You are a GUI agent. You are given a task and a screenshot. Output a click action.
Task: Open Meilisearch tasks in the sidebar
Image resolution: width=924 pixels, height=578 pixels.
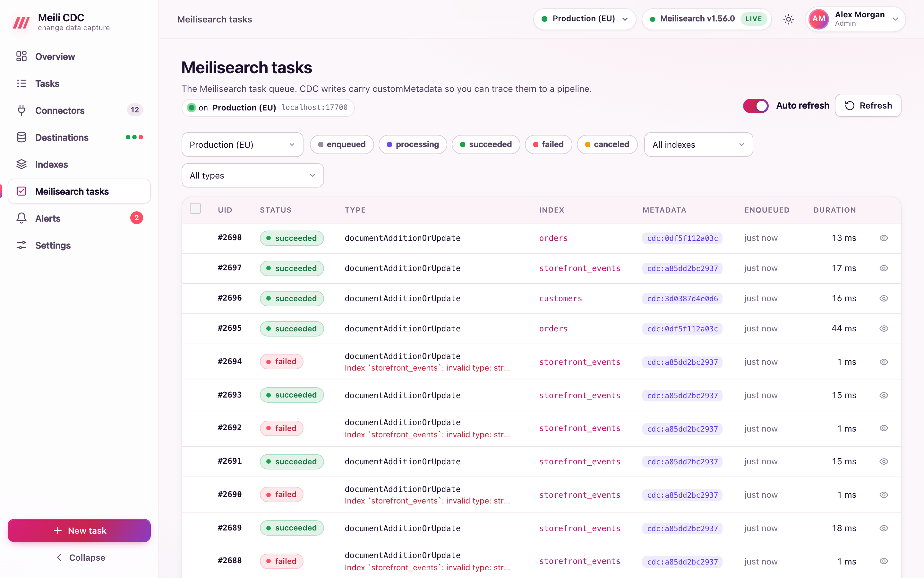click(79, 191)
